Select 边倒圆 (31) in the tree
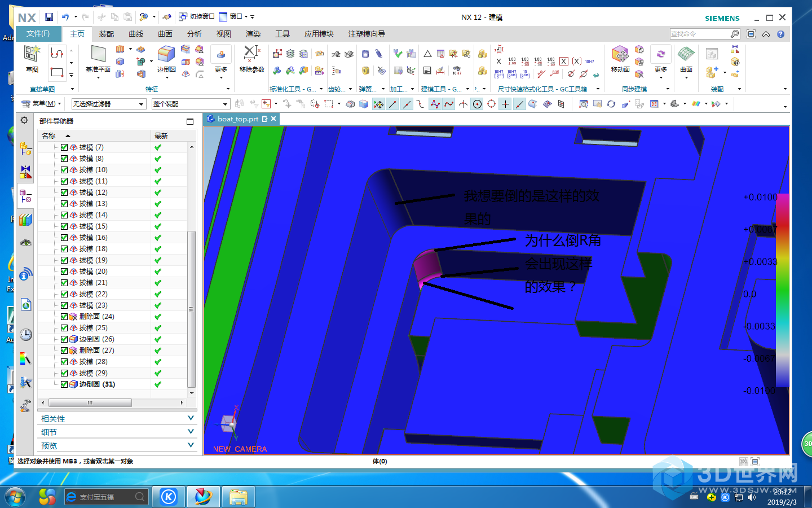The image size is (812, 508). (97, 384)
